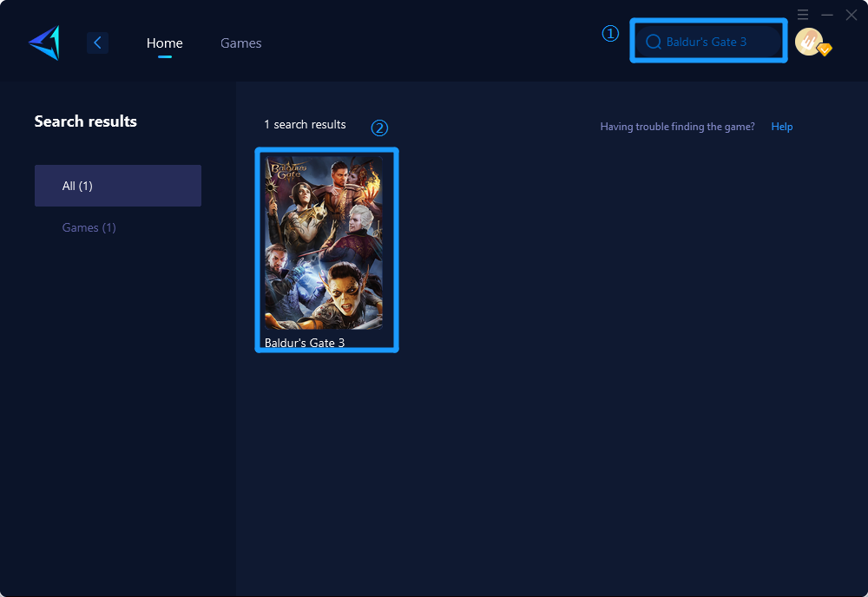Switch to the Games tab
This screenshot has width=868, height=597.
[x=240, y=43]
